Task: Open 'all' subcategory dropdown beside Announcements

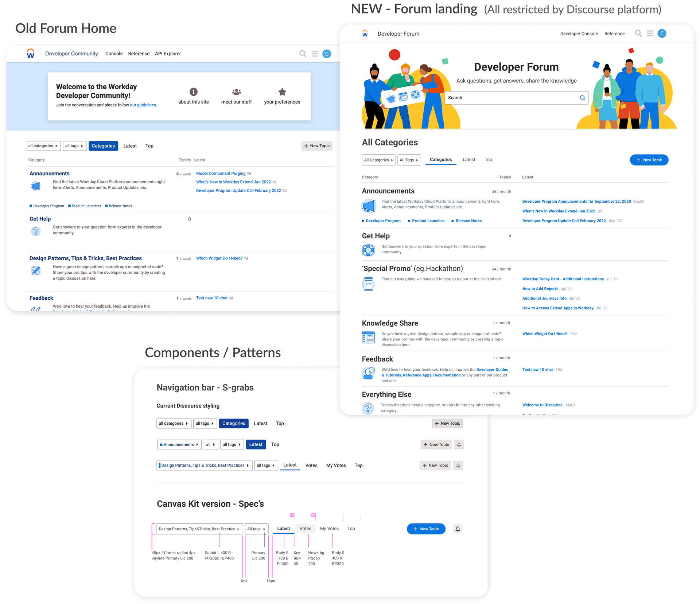Action: pyautogui.click(x=210, y=445)
